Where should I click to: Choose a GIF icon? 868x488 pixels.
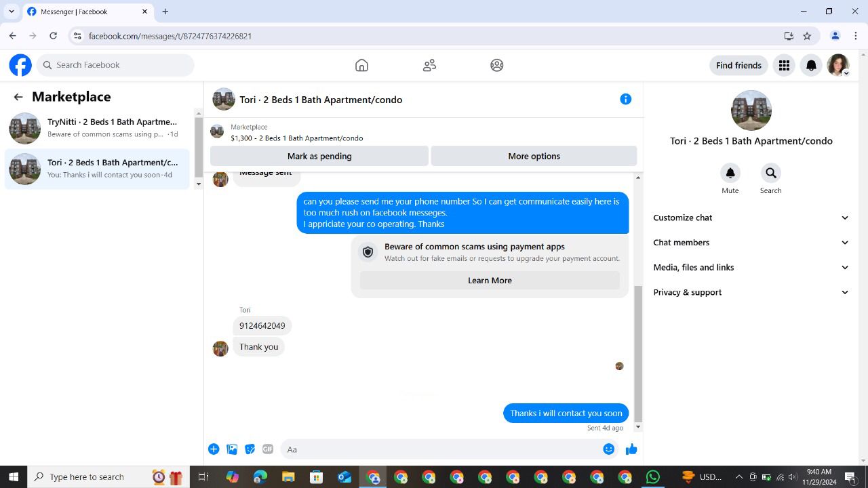click(x=268, y=449)
